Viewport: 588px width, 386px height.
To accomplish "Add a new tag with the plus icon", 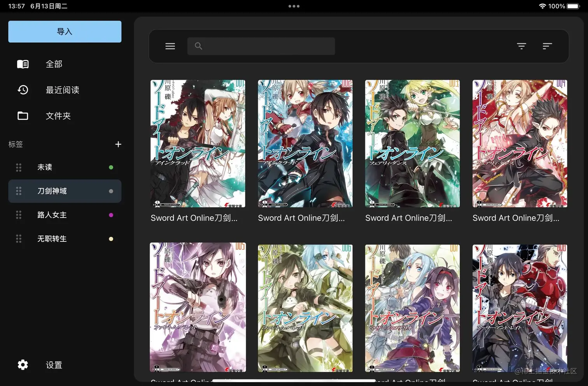I will (x=118, y=144).
